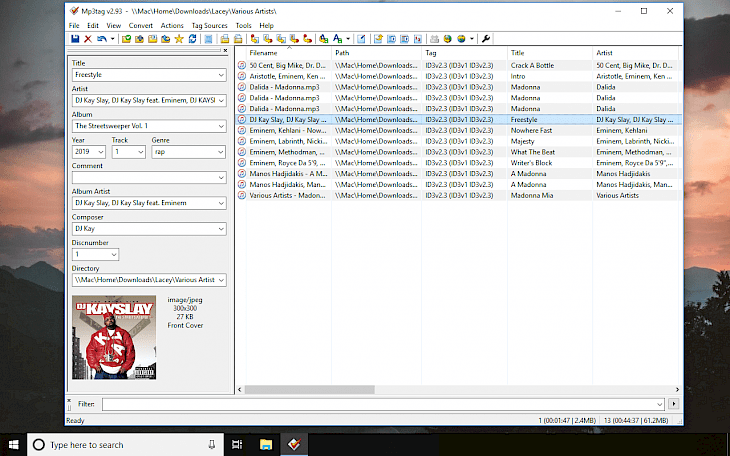Image resolution: width=730 pixels, height=456 pixels.
Task: Expand the Directory field dropdown
Action: click(x=221, y=280)
